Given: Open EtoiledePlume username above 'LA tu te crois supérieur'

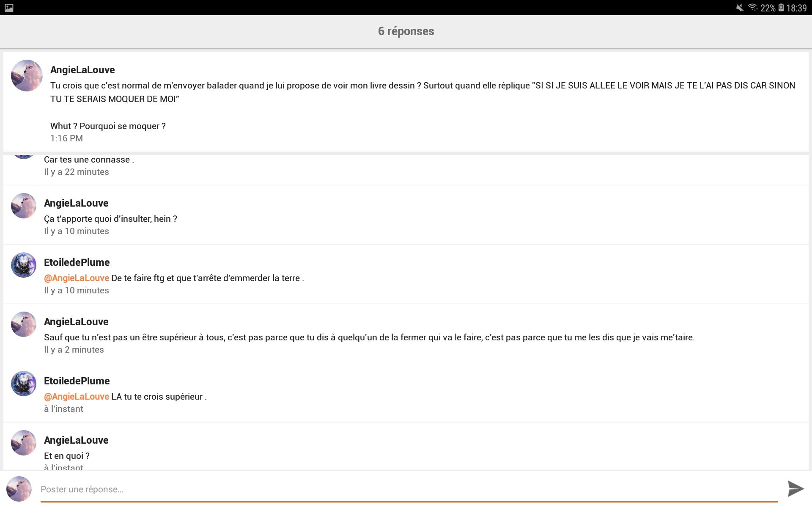Looking at the screenshot, I should (77, 381).
